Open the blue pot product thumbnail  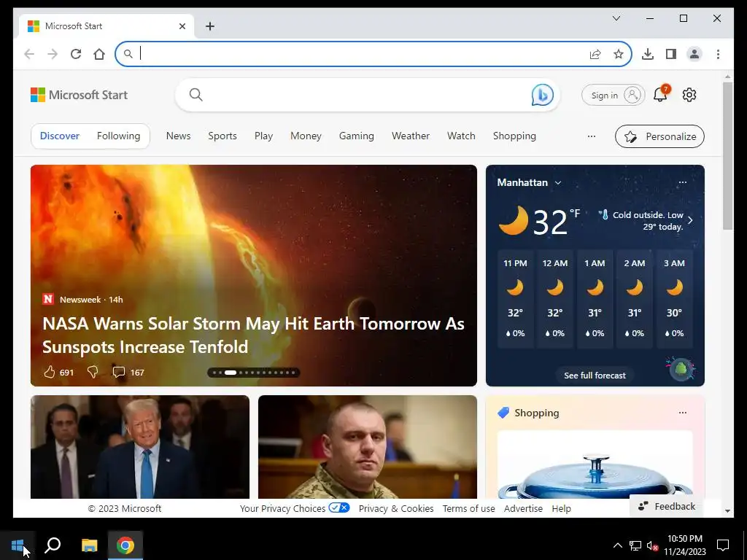(595, 464)
